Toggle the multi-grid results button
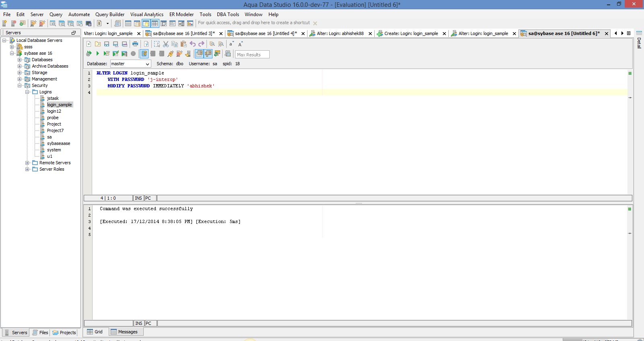 (x=208, y=54)
